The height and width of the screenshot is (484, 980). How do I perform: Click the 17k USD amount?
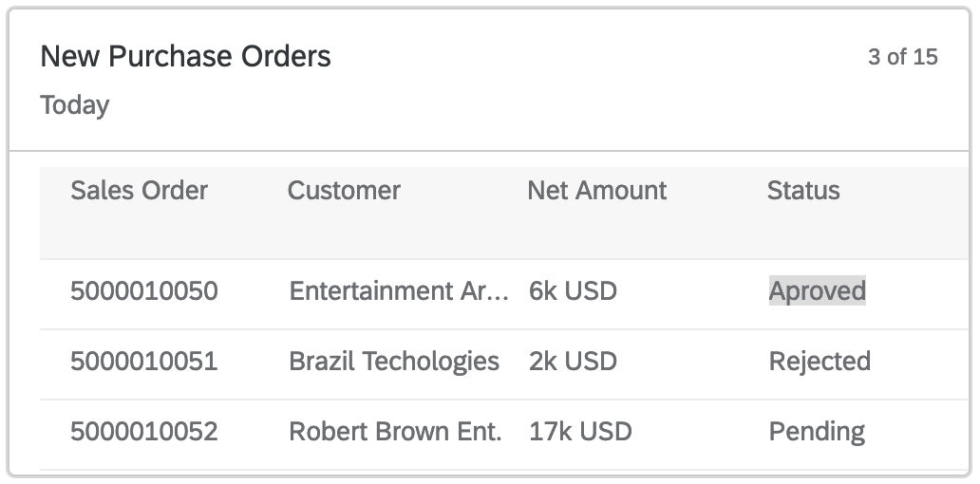click(x=580, y=432)
